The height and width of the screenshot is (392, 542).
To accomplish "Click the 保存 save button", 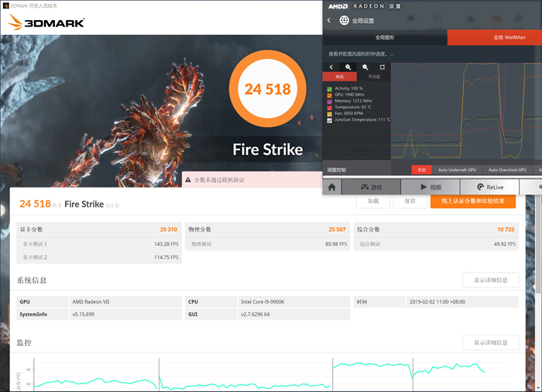I will (410, 201).
